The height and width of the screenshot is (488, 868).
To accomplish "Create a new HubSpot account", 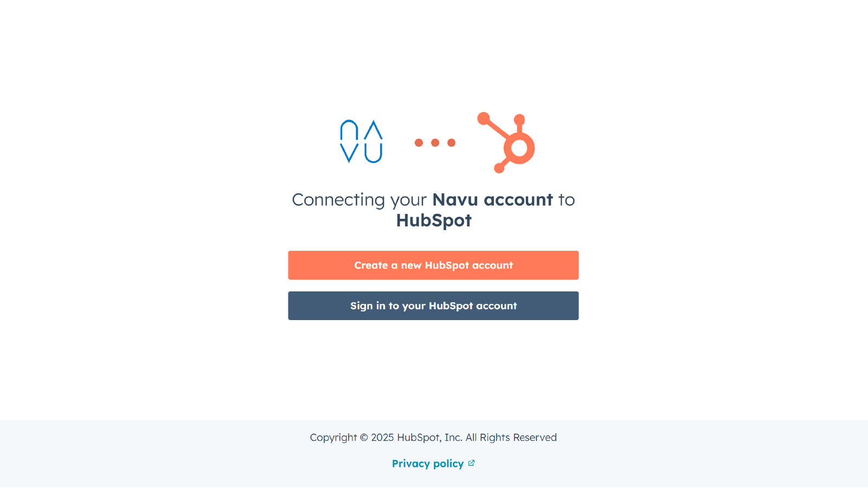I will pyautogui.click(x=433, y=265).
